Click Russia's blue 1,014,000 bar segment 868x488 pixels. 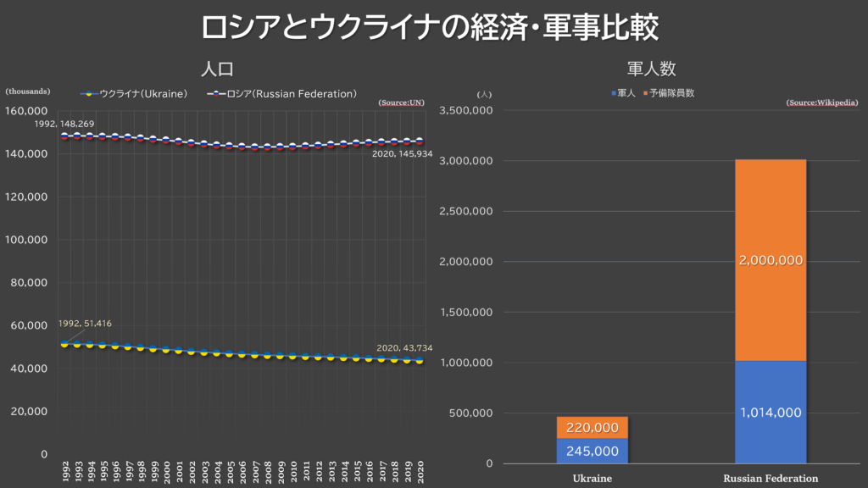771,413
